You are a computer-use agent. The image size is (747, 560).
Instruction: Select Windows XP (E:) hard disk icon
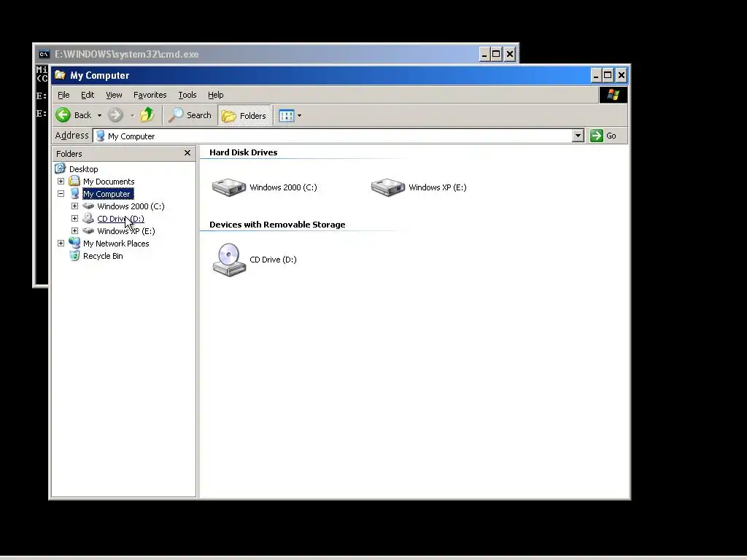point(388,187)
